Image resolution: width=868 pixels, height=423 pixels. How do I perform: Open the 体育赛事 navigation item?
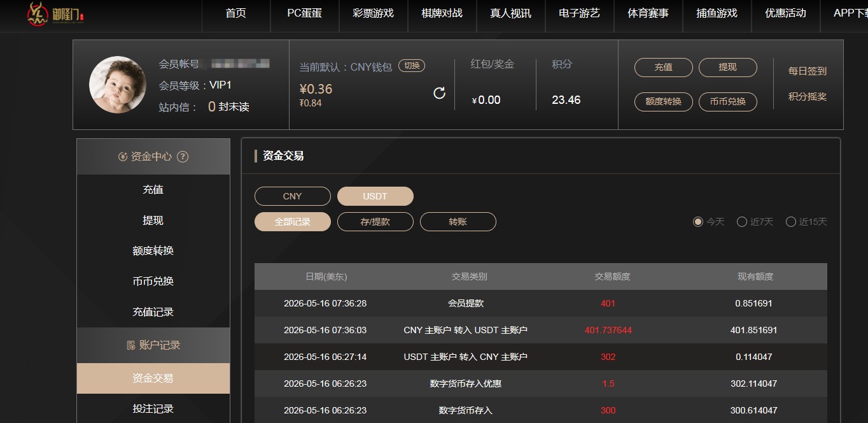click(x=648, y=13)
